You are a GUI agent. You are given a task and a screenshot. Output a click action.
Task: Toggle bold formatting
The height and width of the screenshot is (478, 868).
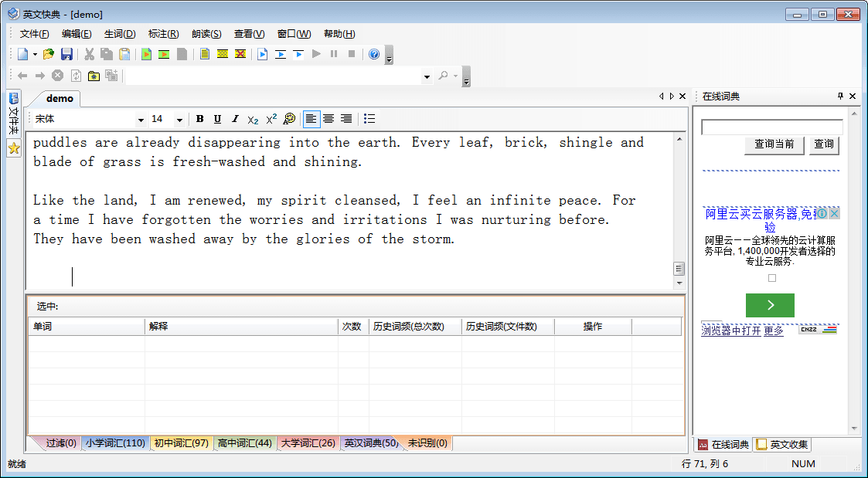click(199, 119)
